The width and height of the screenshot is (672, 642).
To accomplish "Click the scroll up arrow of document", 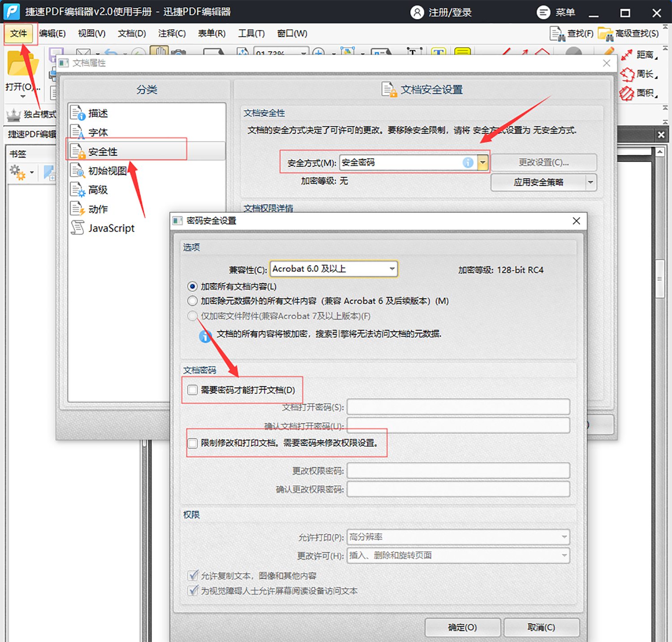I will pyautogui.click(x=659, y=152).
